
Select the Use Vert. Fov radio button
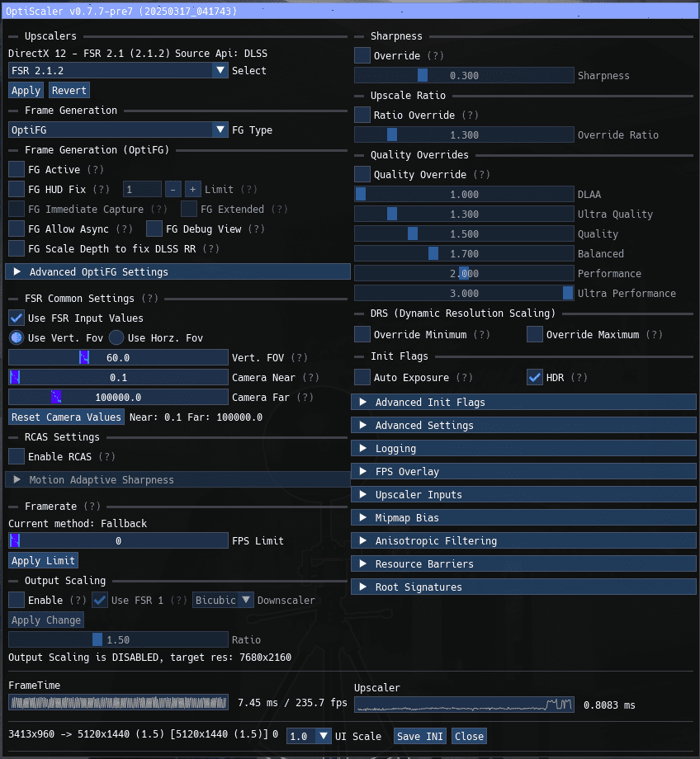(x=17, y=337)
